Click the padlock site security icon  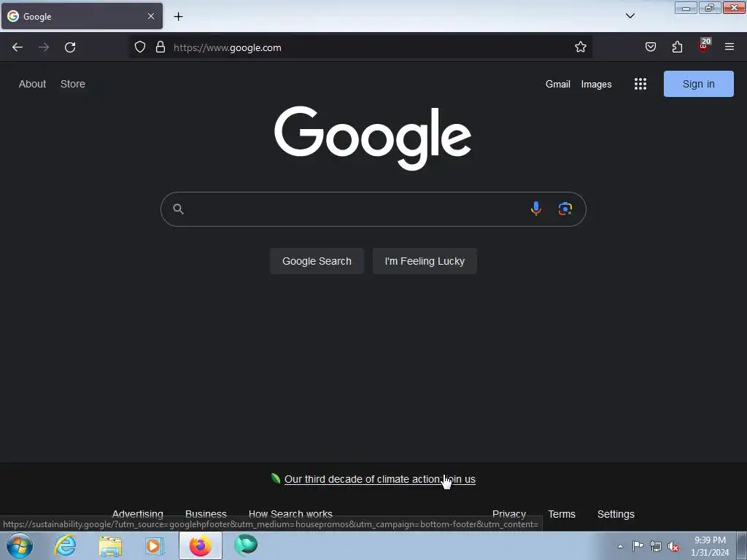click(x=160, y=47)
